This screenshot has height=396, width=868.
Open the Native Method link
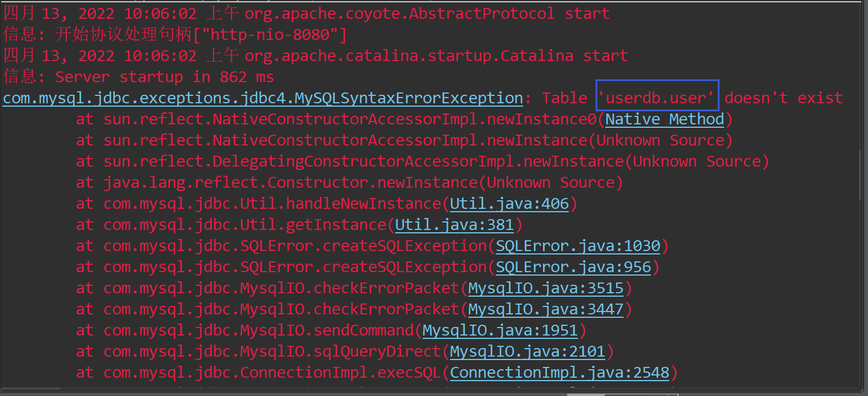pyautogui.click(x=664, y=119)
